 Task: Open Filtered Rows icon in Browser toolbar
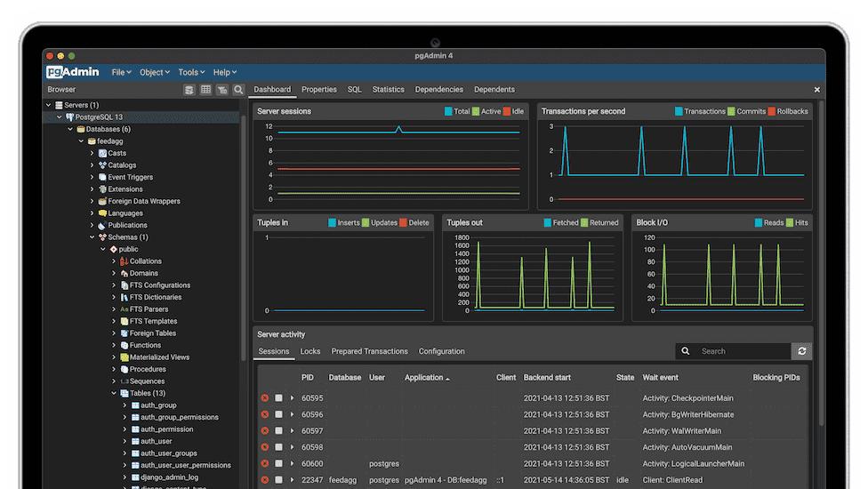(x=222, y=90)
